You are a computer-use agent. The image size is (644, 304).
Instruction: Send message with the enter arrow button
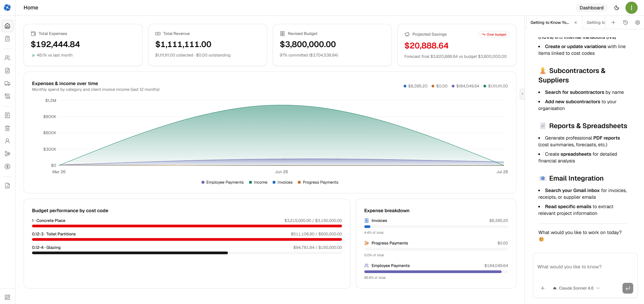click(628, 288)
